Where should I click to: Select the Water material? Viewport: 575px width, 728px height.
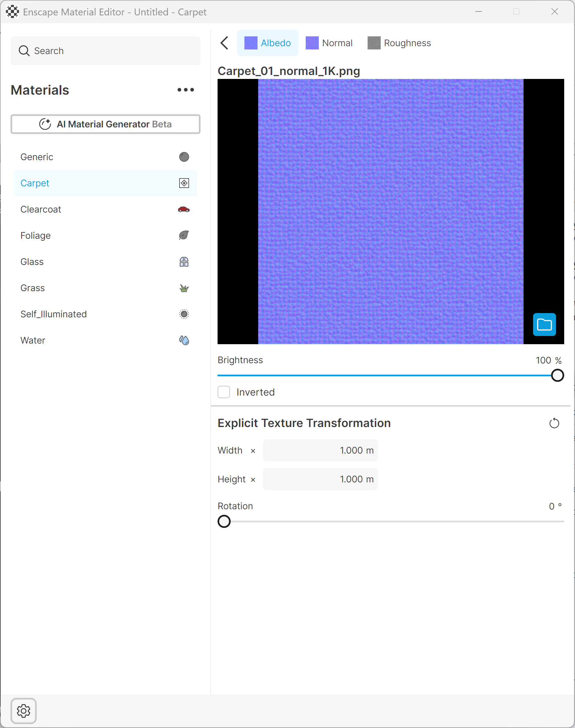(105, 341)
